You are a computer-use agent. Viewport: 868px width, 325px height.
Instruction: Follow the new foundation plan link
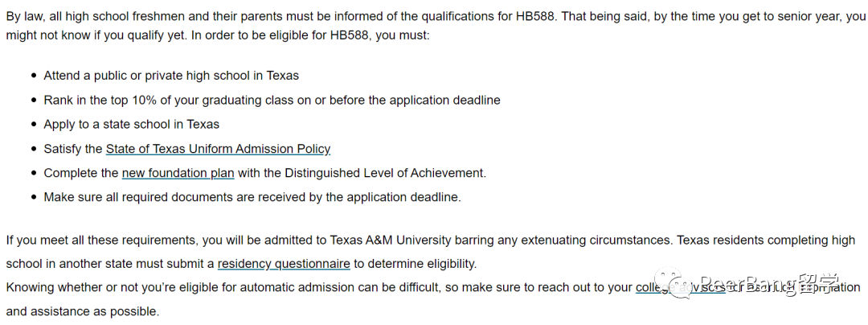[178, 173]
